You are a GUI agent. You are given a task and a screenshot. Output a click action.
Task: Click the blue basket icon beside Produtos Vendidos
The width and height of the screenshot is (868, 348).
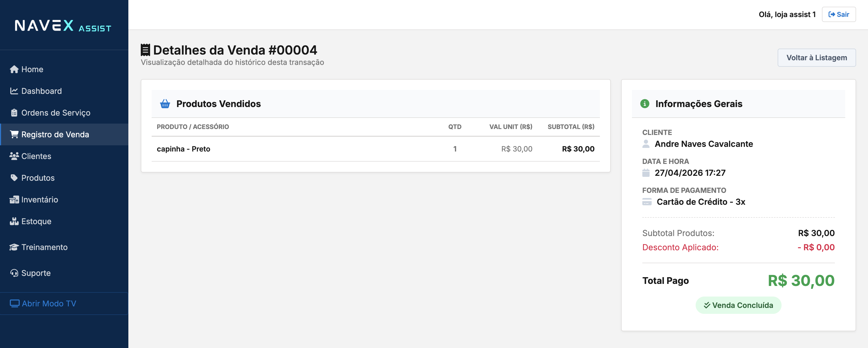pyautogui.click(x=165, y=104)
